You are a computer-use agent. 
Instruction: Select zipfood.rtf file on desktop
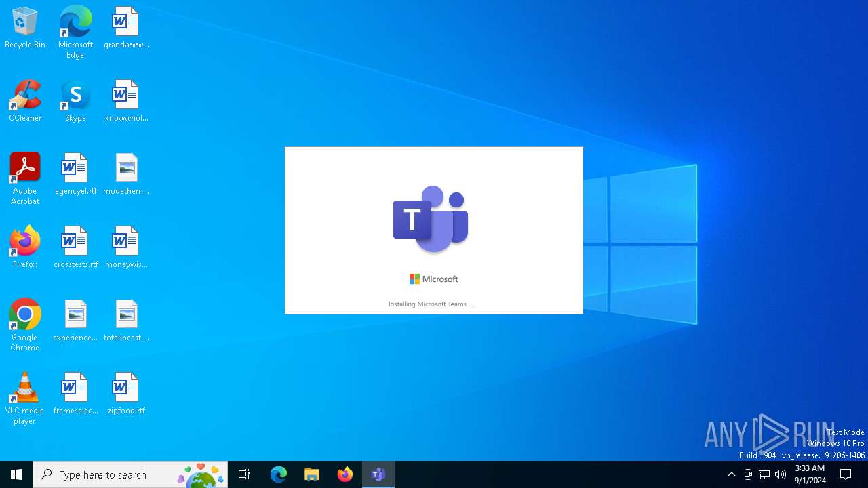pos(126,394)
